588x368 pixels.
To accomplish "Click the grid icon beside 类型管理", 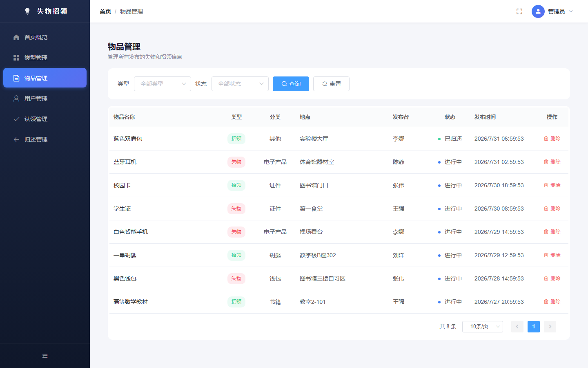I will pyautogui.click(x=16, y=58).
